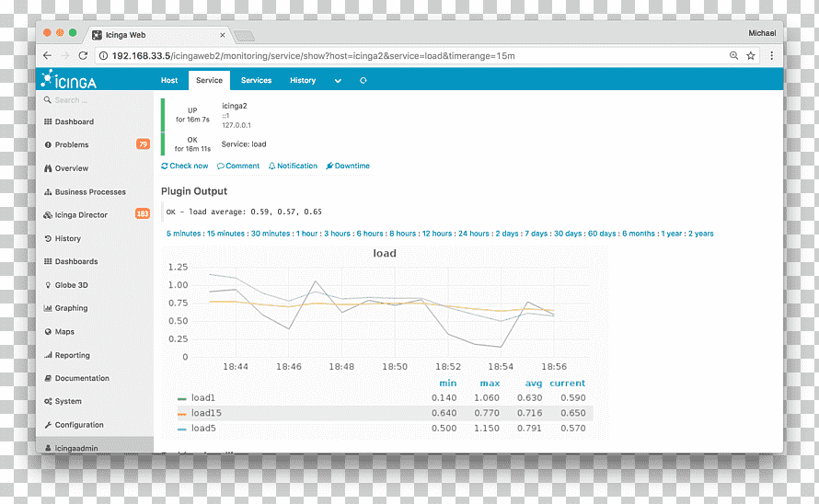Image resolution: width=819 pixels, height=504 pixels.
Task: Click the Icinga logo in header
Action: tap(69, 79)
